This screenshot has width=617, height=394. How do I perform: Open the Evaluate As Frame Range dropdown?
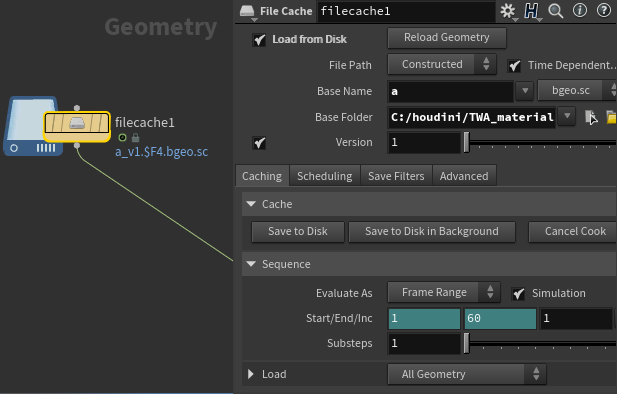[x=443, y=292]
